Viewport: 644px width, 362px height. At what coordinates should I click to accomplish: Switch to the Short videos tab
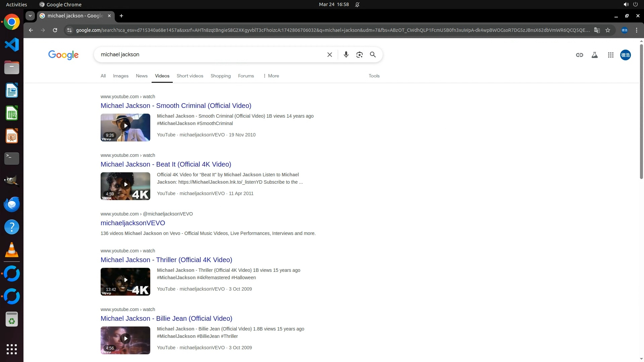point(190,76)
